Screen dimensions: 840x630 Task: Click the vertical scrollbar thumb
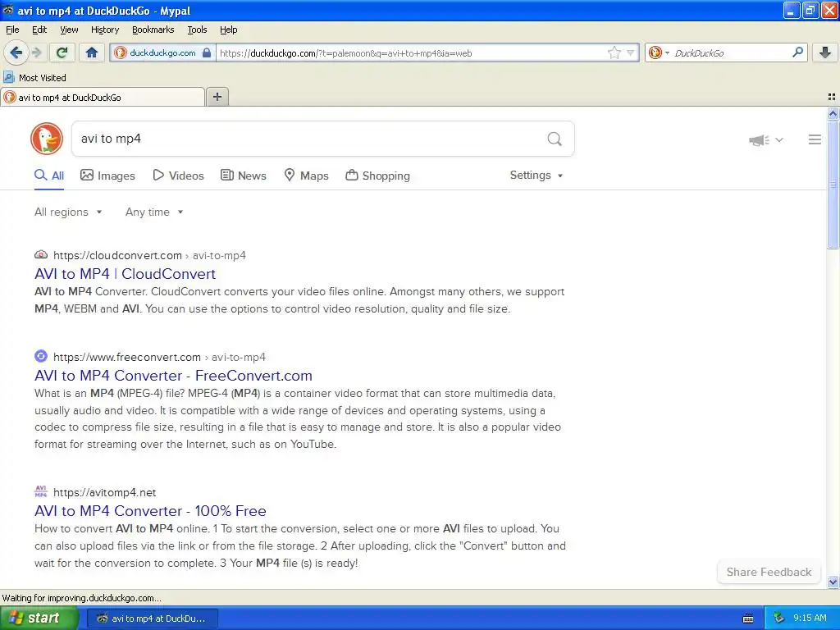[833, 185]
